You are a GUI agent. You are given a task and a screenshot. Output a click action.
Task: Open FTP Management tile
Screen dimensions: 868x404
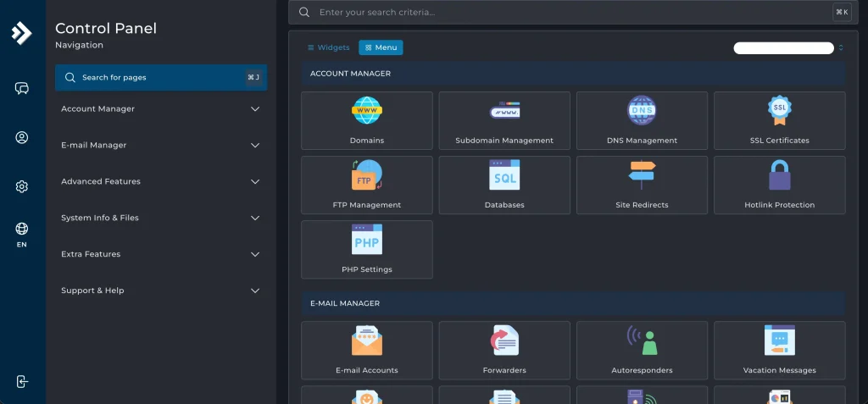click(366, 185)
